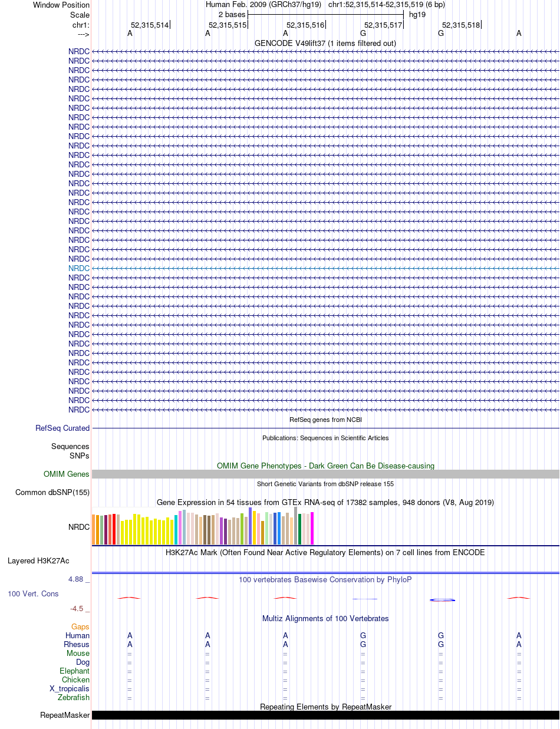Click the orange Gaps label
Screen dimensions: 560x729
[x=81, y=627]
